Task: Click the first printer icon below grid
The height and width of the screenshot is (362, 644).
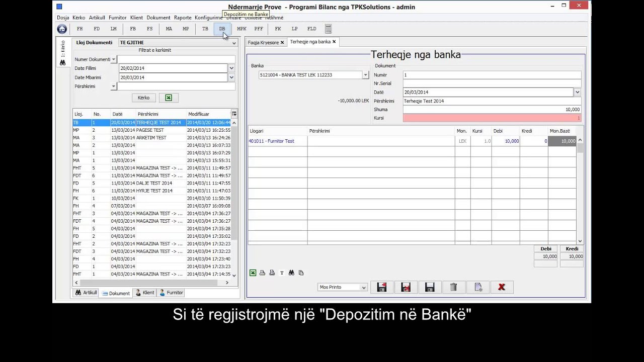Action: click(x=263, y=273)
